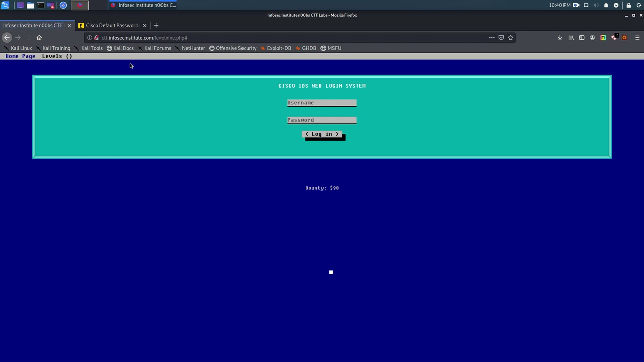Click the screen recorder launcher in the panel
This screenshot has width=644, height=362.
51,5
